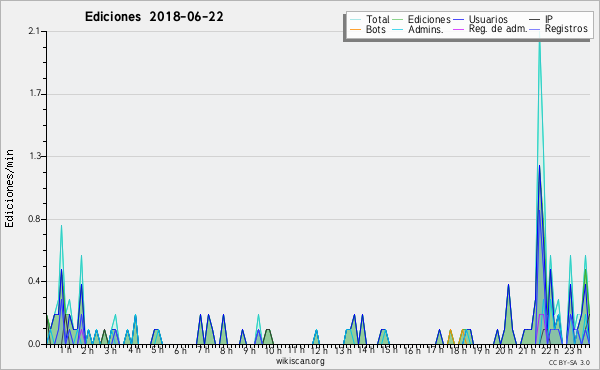Click the Usuarios legend label

pos(488,19)
